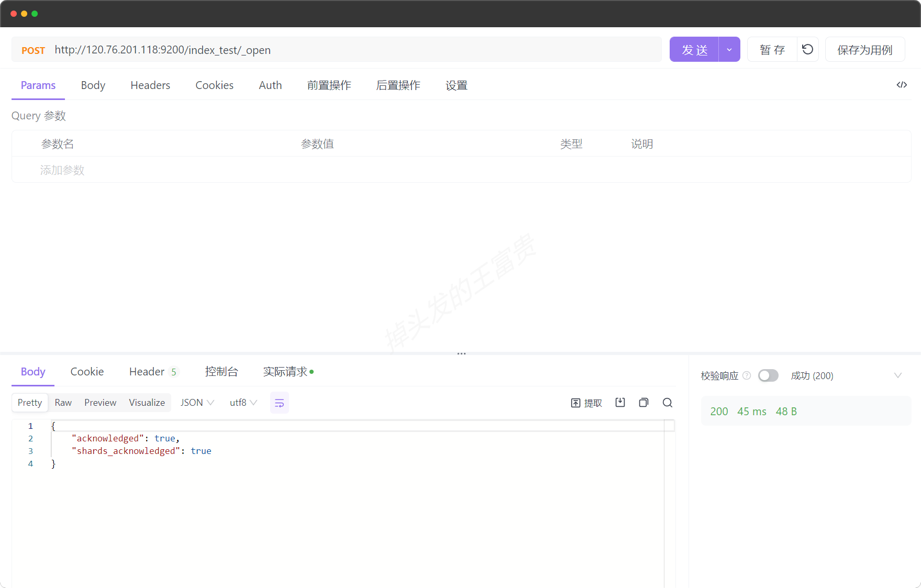The height and width of the screenshot is (588, 921).
Task: Switch to the request Body tab
Action: [x=93, y=85]
